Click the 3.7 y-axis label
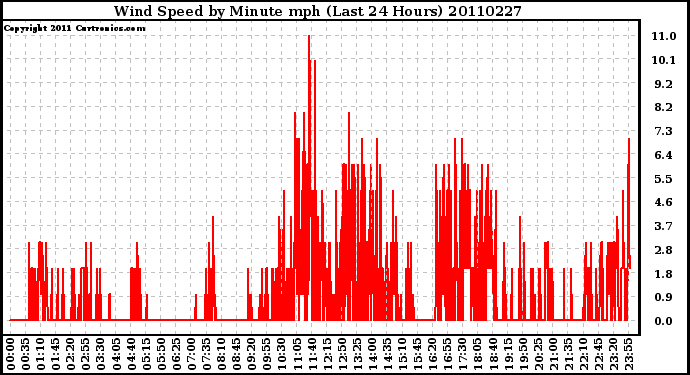Image resolution: width=690 pixels, height=375 pixels. (x=664, y=226)
